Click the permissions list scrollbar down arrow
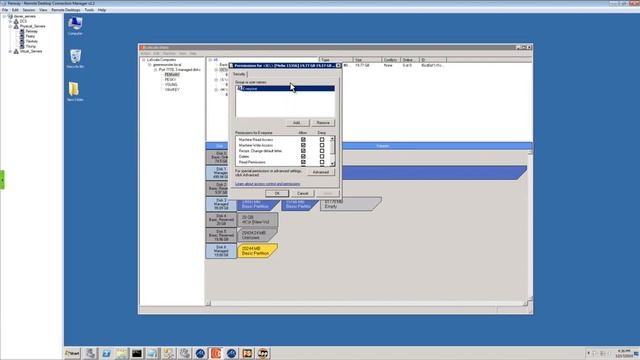 coord(332,164)
